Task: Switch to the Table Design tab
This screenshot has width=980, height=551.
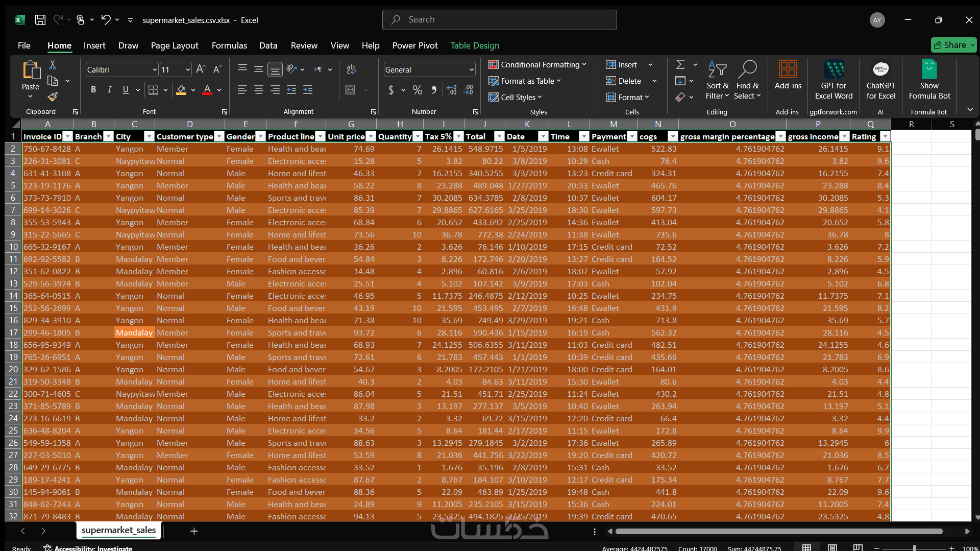Action: point(475,45)
